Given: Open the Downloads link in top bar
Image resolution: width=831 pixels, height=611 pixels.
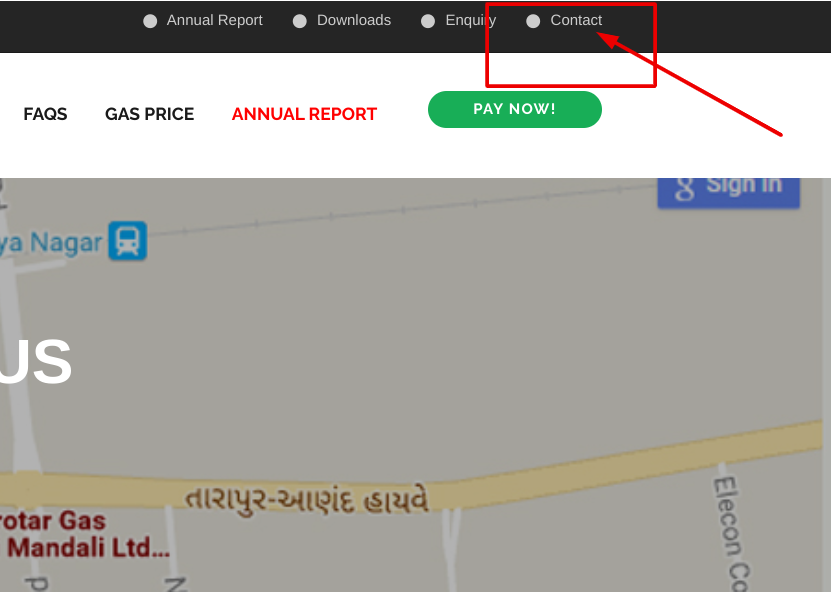Looking at the screenshot, I should coord(354,20).
